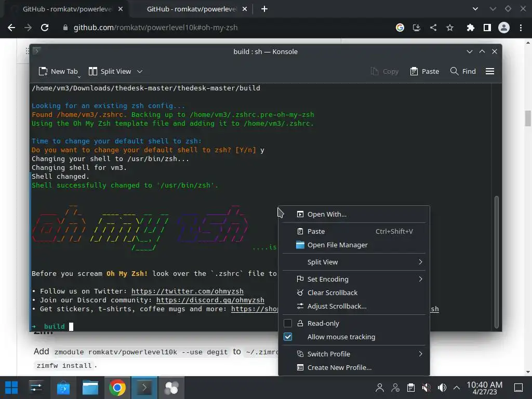Viewport: 532px width, 399px height.
Task: Enable the Read-only checkbox
Action: click(x=288, y=323)
